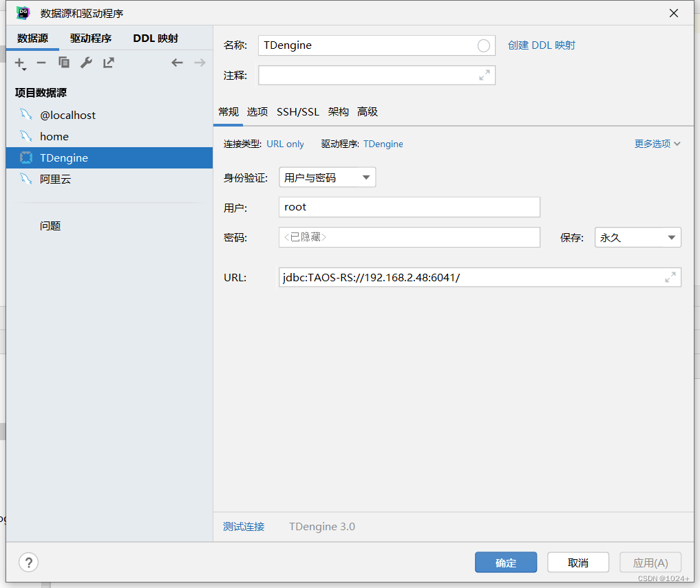The width and height of the screenshot is (700, 588).
Task: Navigate forward with right arrow icon
Action: 200,63
